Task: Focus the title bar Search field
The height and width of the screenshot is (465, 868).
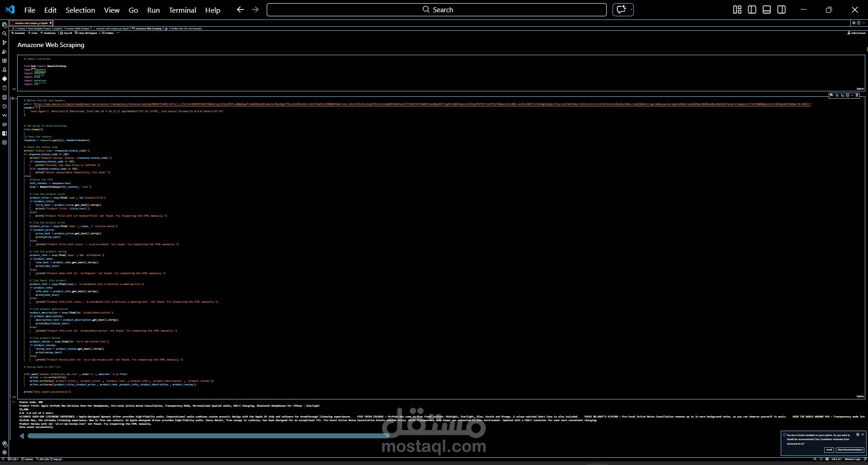Action: [x=437, y=9]
